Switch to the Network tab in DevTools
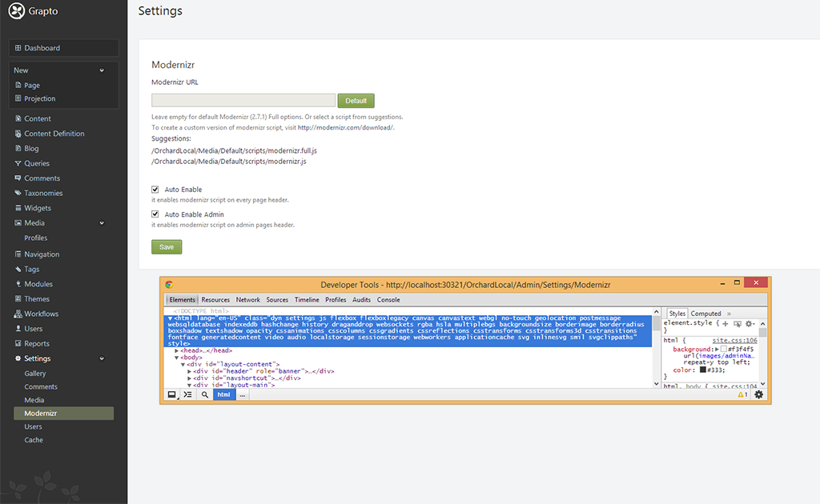820x504 pixels. point(247,300)
